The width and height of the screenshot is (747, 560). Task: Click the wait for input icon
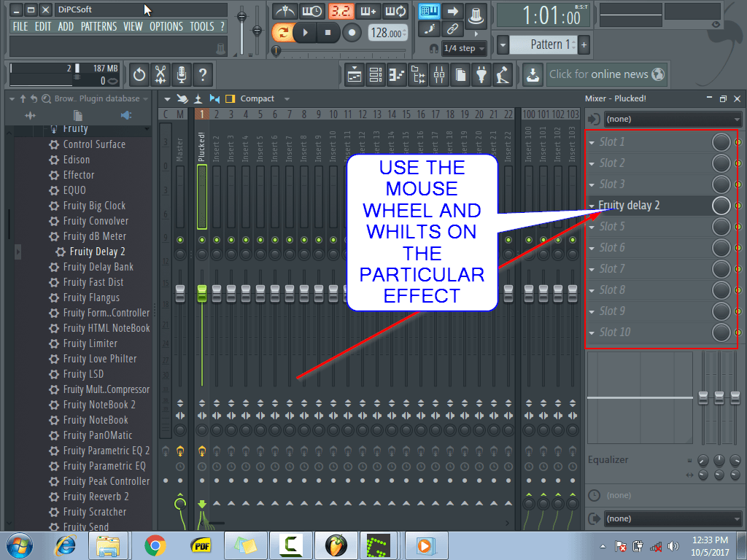[312, 10]
